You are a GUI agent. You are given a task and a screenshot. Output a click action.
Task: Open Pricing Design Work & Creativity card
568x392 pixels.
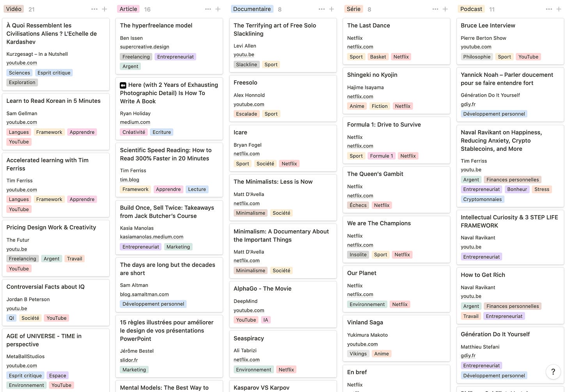tap(55, 248)
